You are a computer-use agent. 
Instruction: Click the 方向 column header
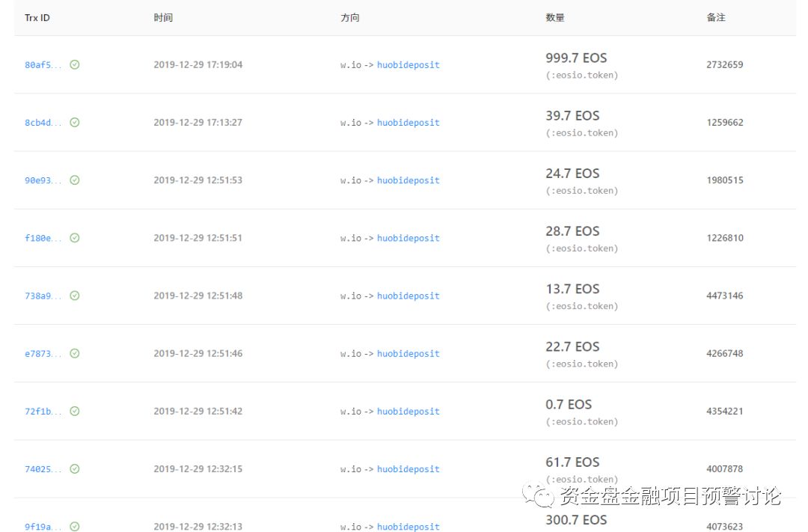(x=350, y=17)
